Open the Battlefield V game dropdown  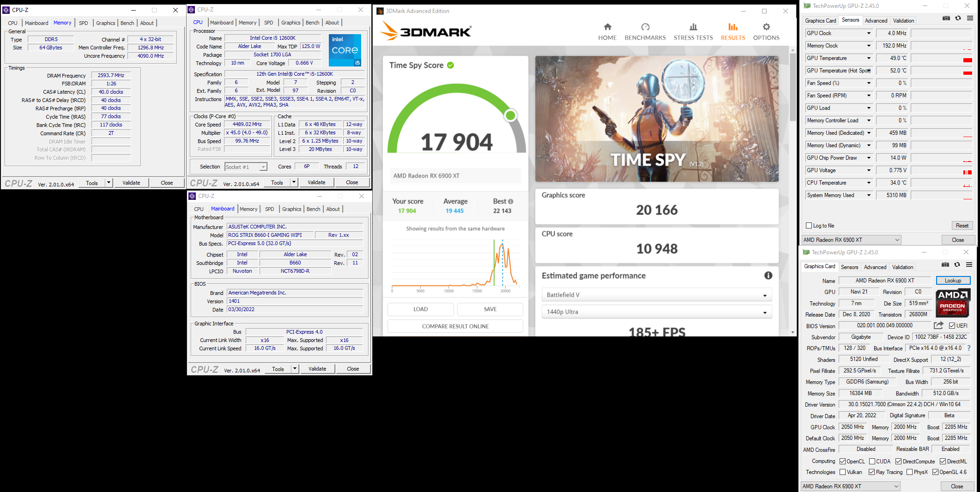pos(656,295)
